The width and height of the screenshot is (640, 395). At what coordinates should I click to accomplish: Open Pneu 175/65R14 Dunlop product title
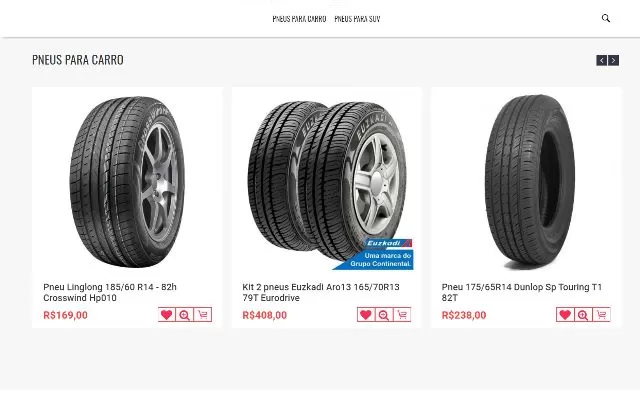coord(522,292)
